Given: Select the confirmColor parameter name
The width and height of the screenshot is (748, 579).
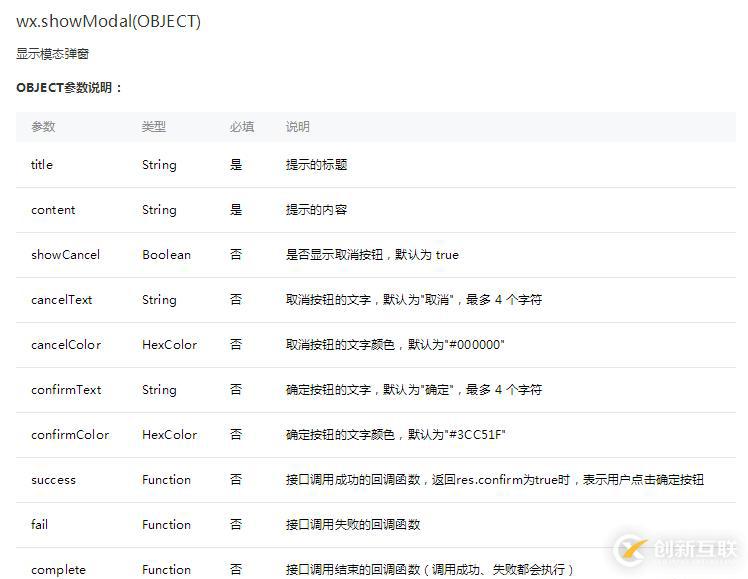Looking at the screenshot, I should point(70,435).
